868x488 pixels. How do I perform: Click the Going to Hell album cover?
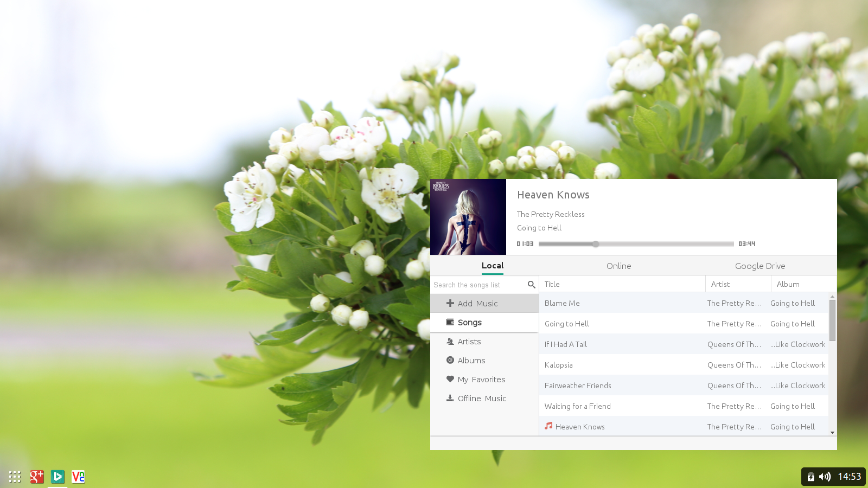(x=468, y=217)
